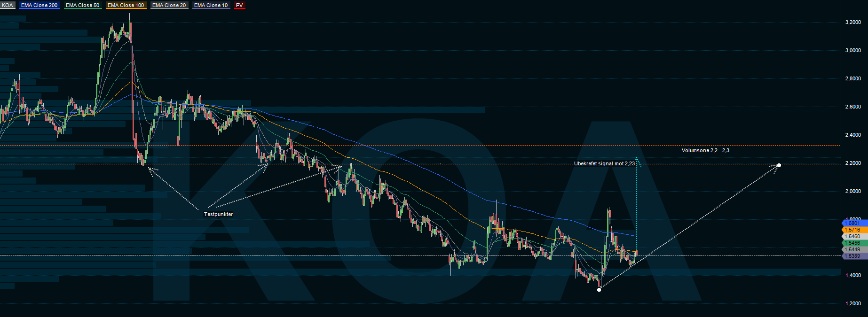The height and width of the screenshot is (317, 868).
Task: Click the EMA Close 10 indicator label
Action: click(x=211, y=5)
